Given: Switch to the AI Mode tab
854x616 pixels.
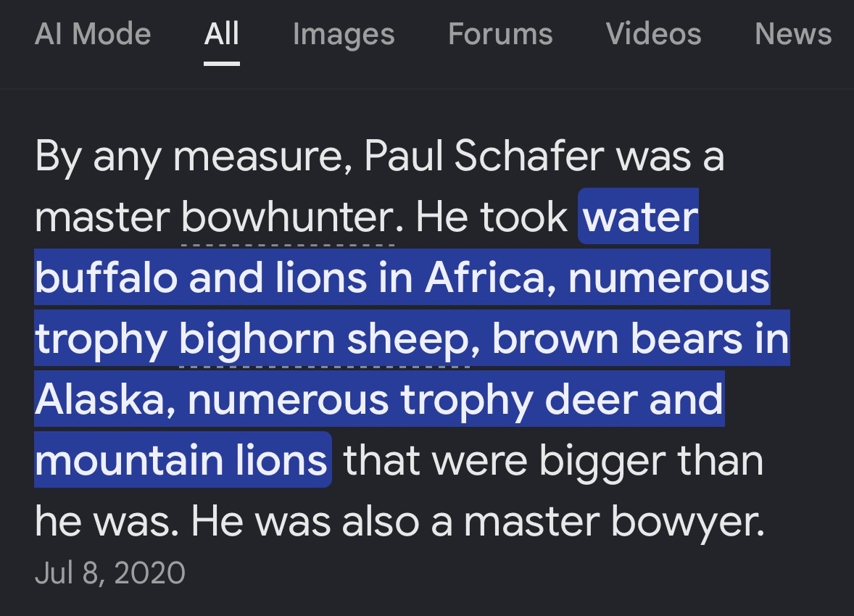Looking at the screenshot, I should (93, 34).
